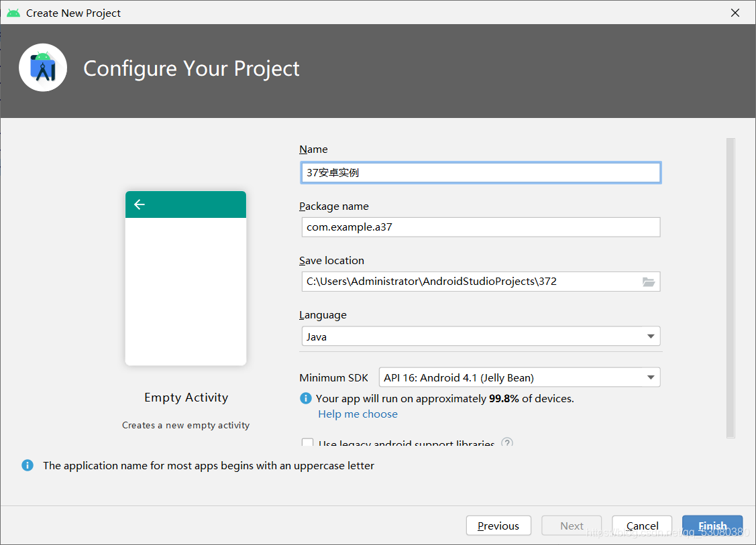Click the folder browse icon in Save location
756x545 pixels.
click(x=649, y=282)
